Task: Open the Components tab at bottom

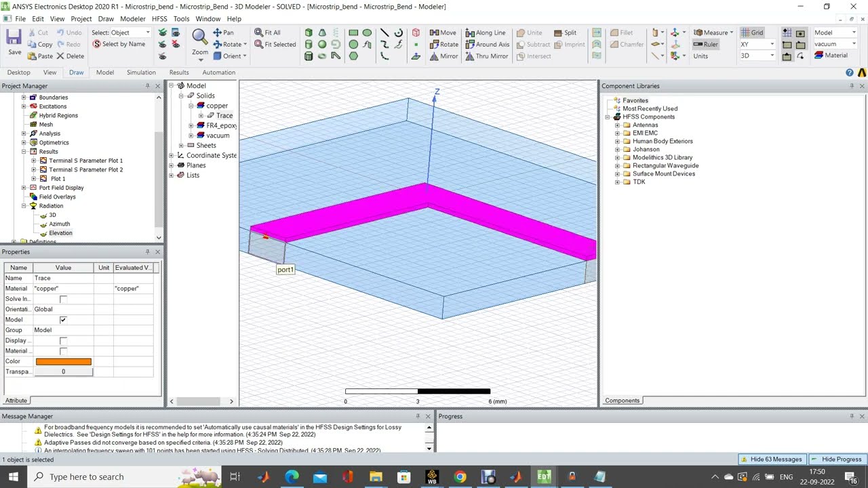Action: [x=622, y=401]
